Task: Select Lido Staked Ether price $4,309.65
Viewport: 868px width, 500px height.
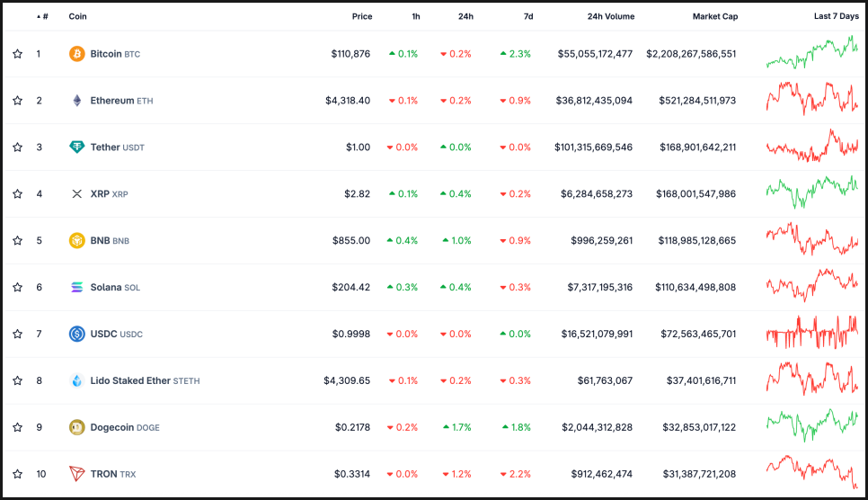Action: tap(347, 380)
